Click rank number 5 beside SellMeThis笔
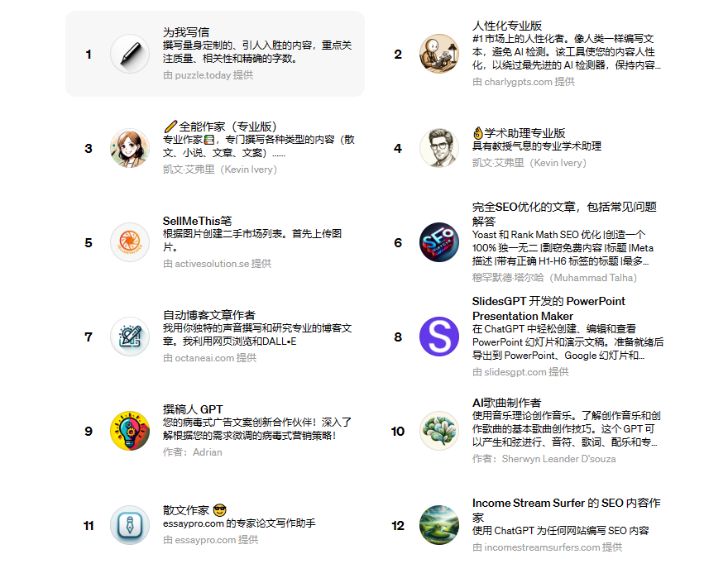The image size is (728, 578). point(89,243)
